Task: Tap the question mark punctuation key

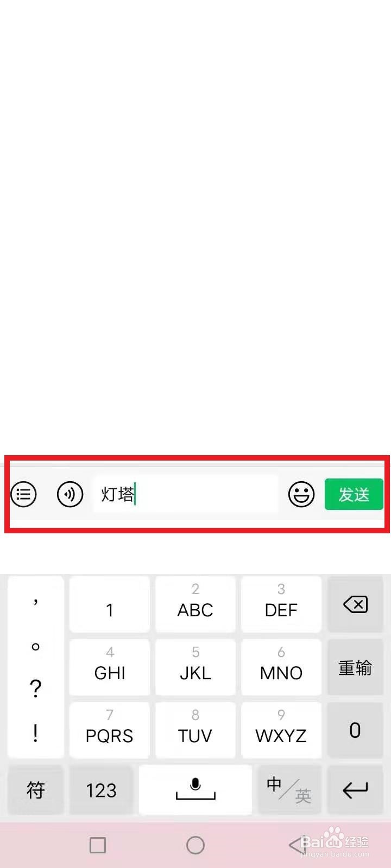Action: point(36,688)
